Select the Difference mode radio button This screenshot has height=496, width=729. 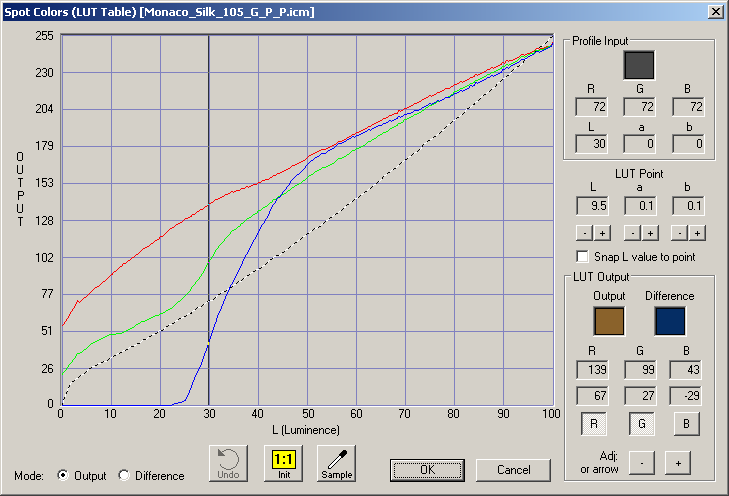click(124, 475)
